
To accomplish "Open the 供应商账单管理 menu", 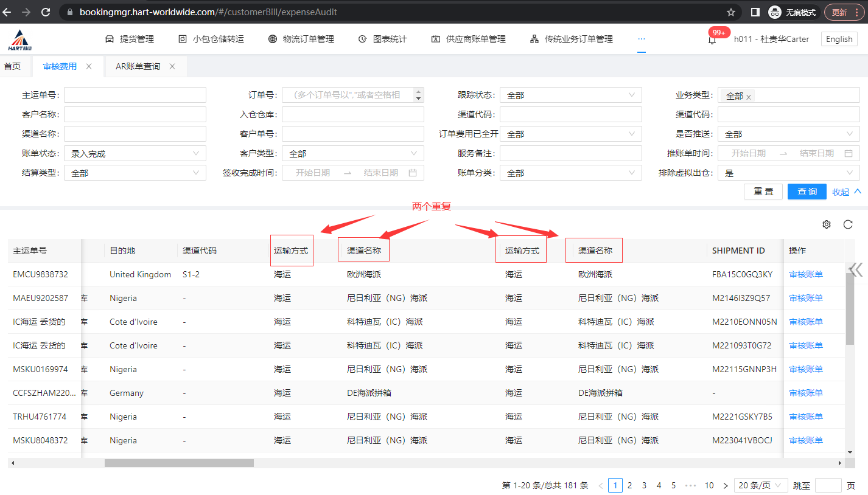I will click(469, 39).
